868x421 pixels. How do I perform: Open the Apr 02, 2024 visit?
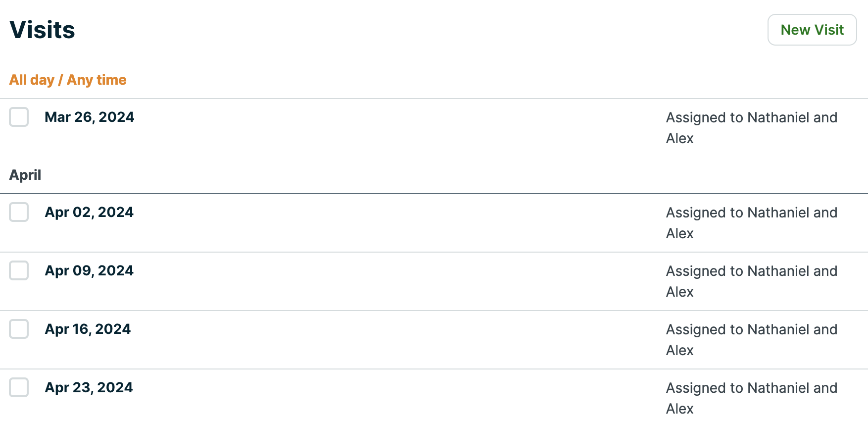[x=89, y=212]
